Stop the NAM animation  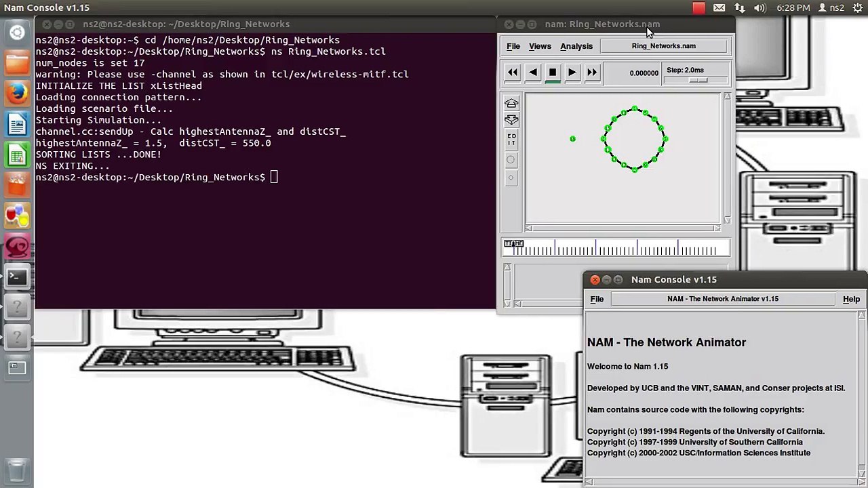pyautogui.click(x=553, y=73)
